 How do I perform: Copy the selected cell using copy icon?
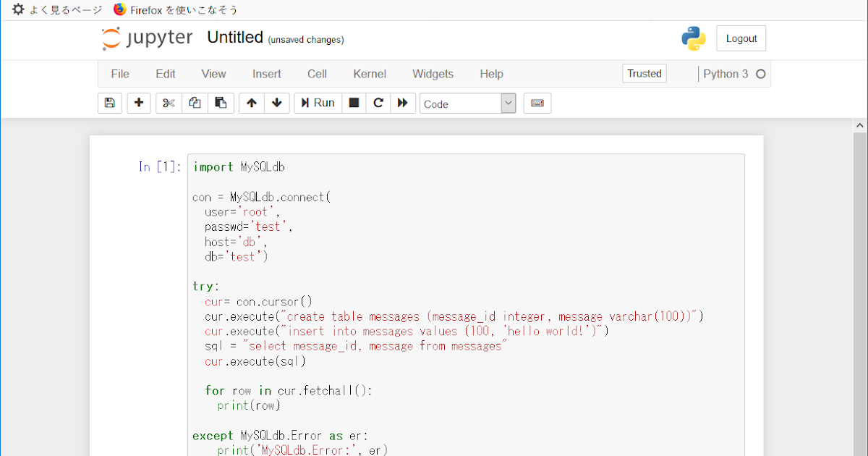pos(194,103)
